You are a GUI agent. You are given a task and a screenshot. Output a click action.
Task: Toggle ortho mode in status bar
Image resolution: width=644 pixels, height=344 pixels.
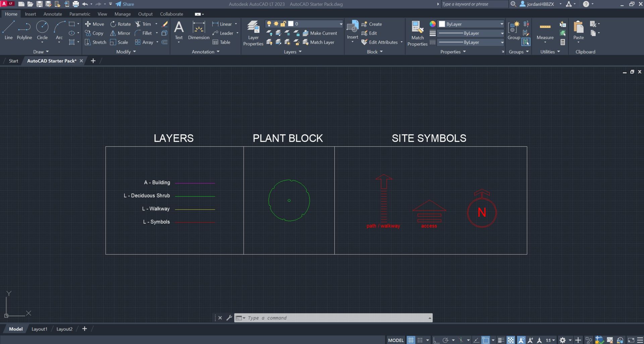pos(436,340)
